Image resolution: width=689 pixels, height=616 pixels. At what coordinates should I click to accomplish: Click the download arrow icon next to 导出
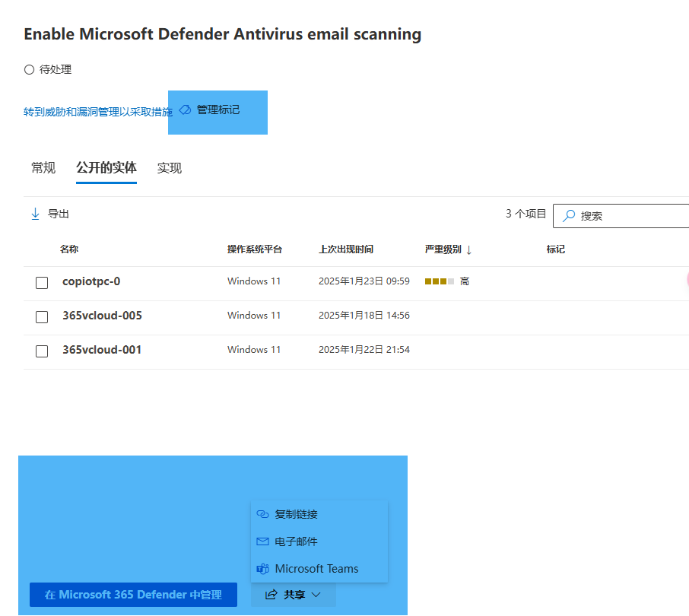[35, 214]
